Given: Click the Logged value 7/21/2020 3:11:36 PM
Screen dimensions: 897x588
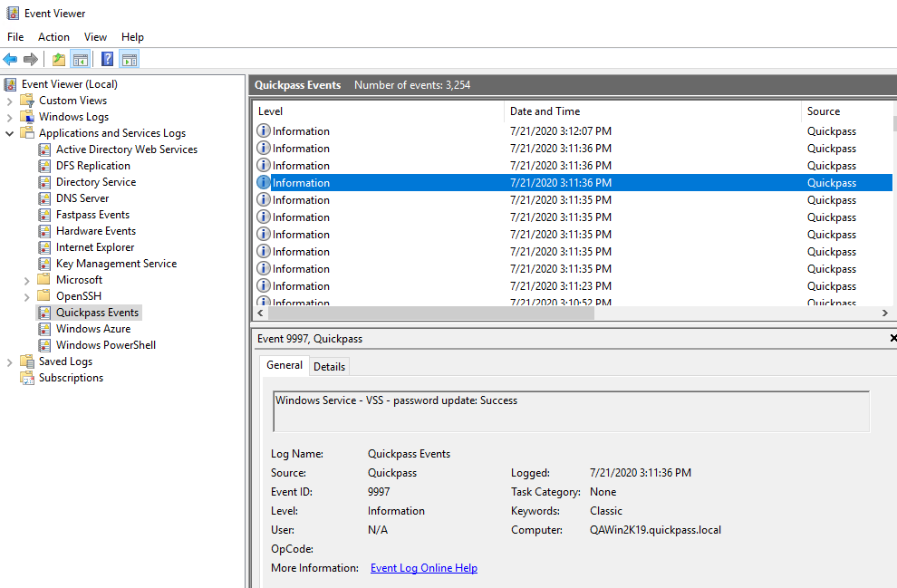Looking at the screenshot, I should [x=641, y=472].
